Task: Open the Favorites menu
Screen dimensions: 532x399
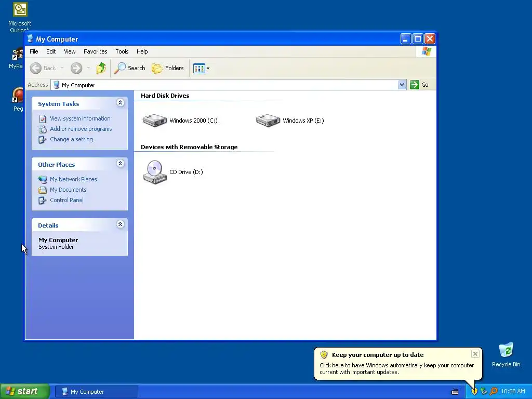Action: point(96,51)
